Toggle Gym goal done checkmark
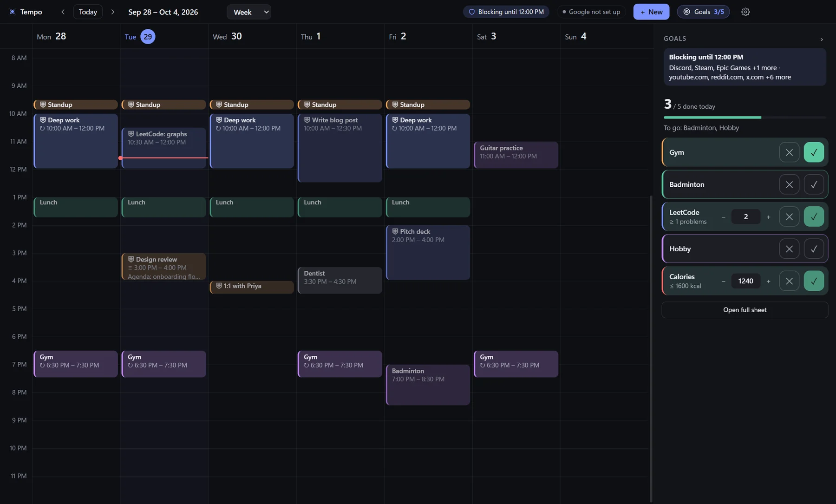 814,152
